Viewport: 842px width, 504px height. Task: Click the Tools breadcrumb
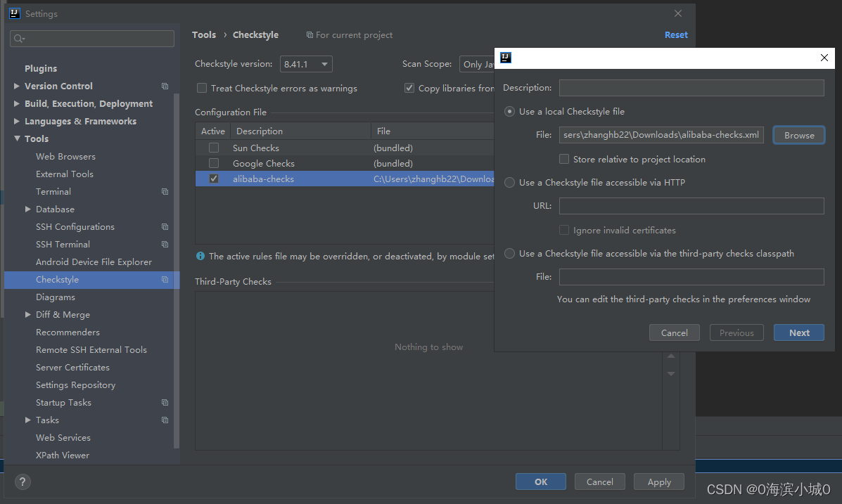click(204, 35)
